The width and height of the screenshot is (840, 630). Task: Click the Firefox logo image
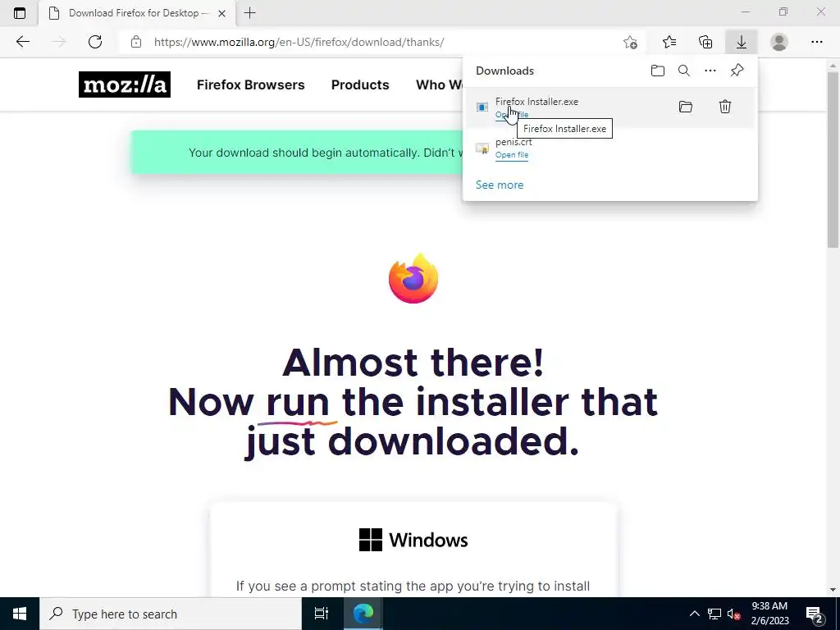coord(413,279)
